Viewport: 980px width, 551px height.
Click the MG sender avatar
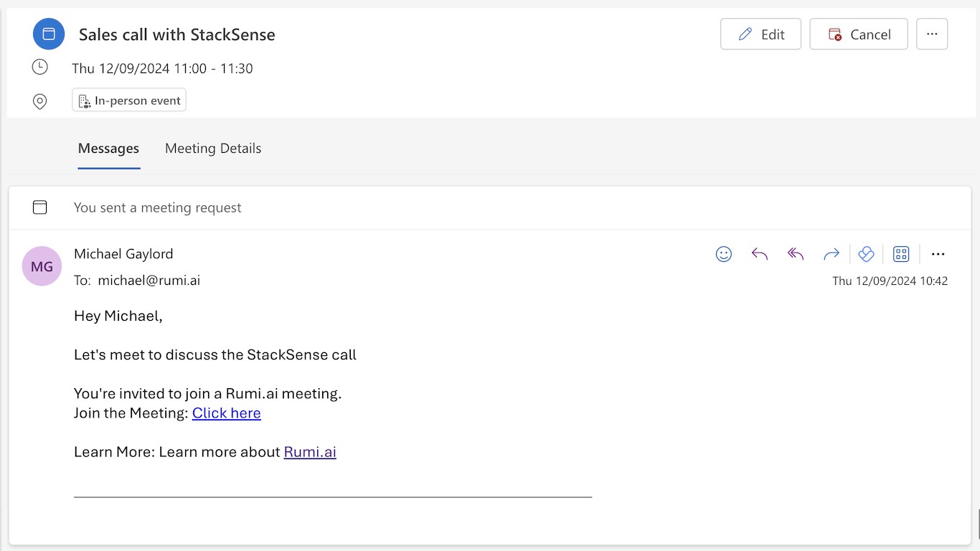coord(42,266)
